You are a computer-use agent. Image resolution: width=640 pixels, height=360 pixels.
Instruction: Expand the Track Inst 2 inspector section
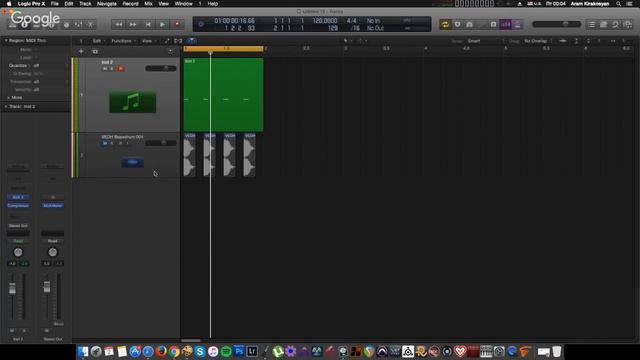(6, 107)
